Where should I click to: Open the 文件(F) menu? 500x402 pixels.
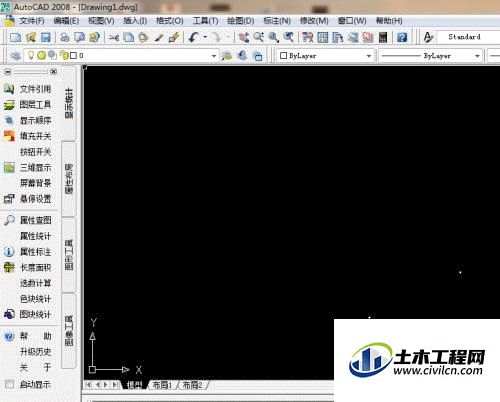pyautogui.click(x=32, y=21)
